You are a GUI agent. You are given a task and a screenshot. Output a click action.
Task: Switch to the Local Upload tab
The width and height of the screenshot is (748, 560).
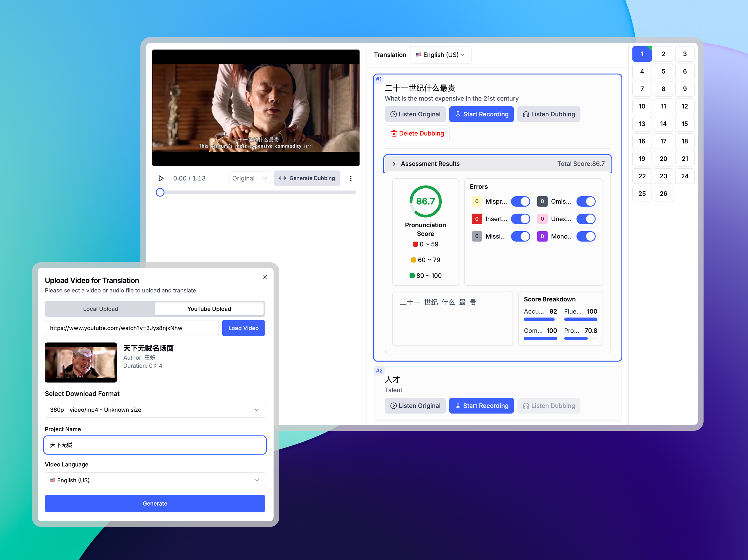pos(100,308)
